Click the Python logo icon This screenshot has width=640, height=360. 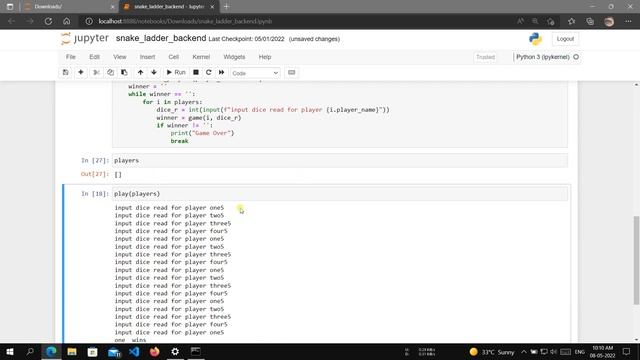(535, 39)
